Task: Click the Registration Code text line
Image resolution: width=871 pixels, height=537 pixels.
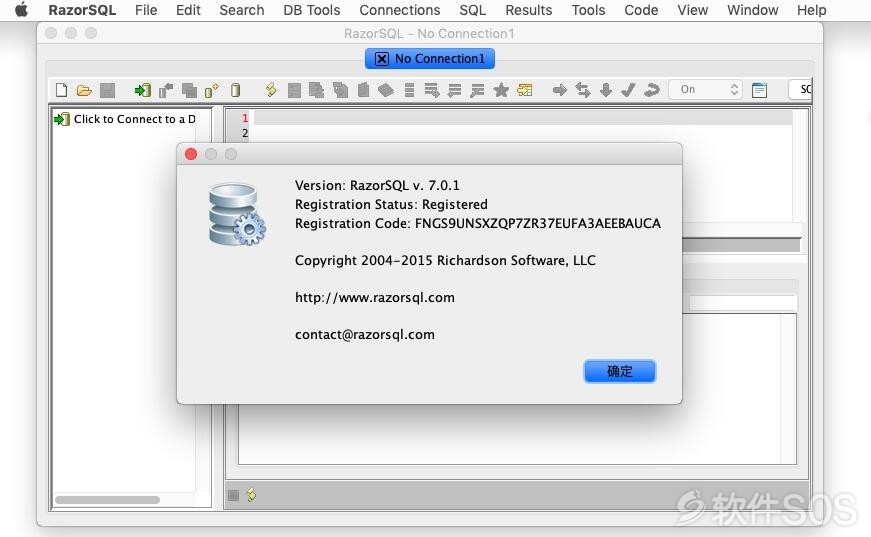Action: tap(478, 223)
